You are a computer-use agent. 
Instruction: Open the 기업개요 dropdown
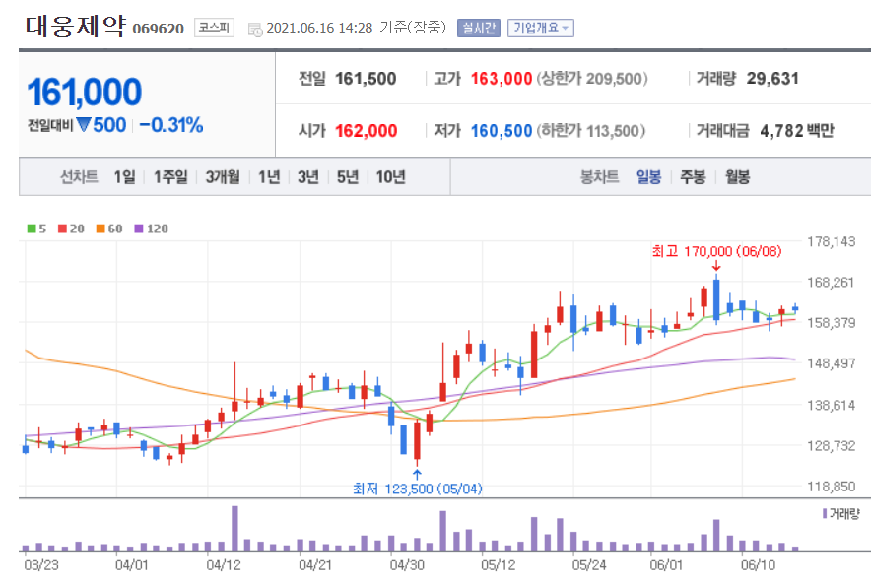tap(541, 28)
